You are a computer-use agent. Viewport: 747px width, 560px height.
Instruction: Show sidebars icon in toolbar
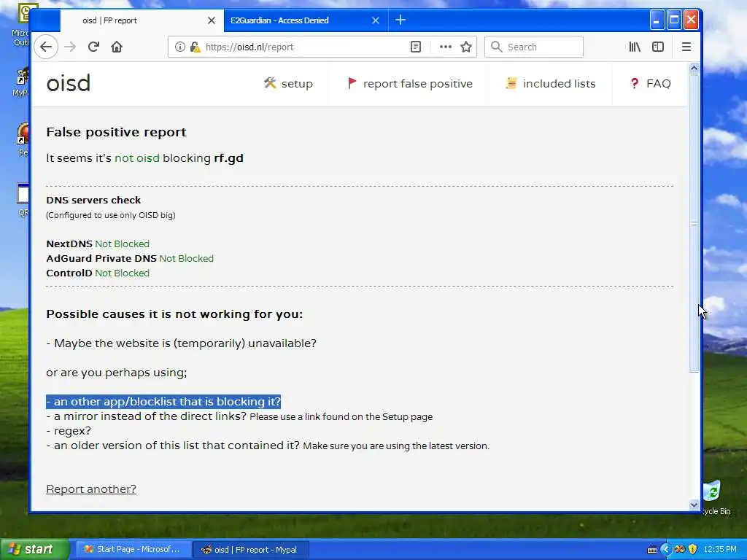pyautogui.click(x=658, y=47)
